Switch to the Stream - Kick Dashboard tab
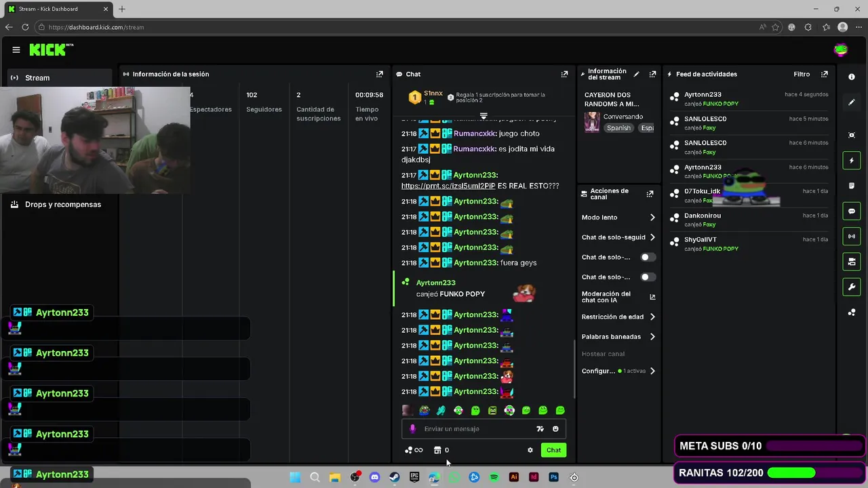The width and height of the screenshot is (868, 488). coord(58,9)
